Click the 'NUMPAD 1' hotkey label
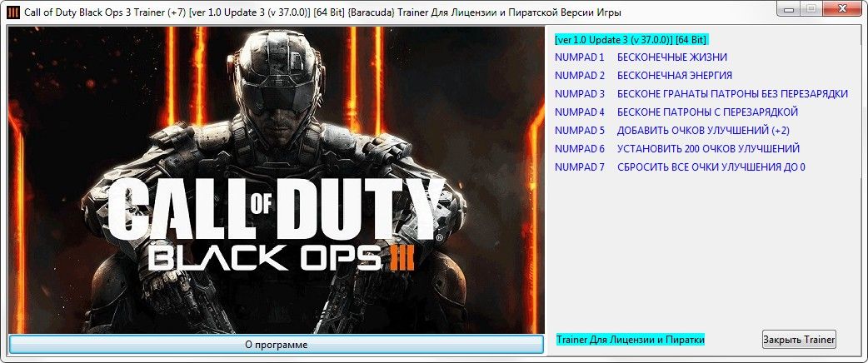The height and width of the screenshot is (363, 868). [x=580, y=57]
